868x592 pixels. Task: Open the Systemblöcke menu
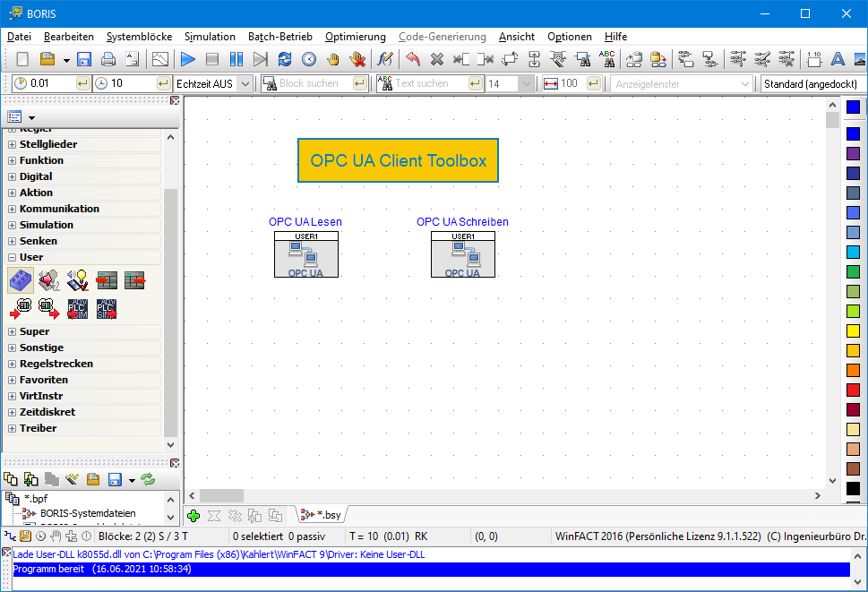point(139,37)
